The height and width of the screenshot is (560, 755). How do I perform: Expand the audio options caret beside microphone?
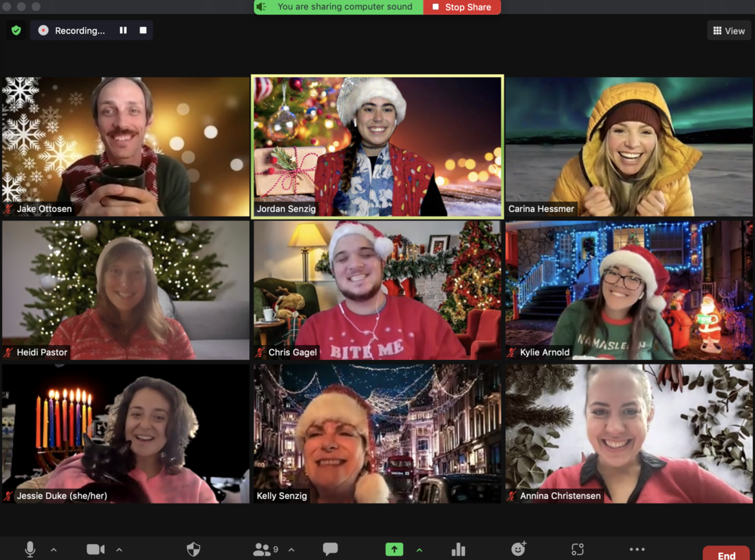coord(54,549)
